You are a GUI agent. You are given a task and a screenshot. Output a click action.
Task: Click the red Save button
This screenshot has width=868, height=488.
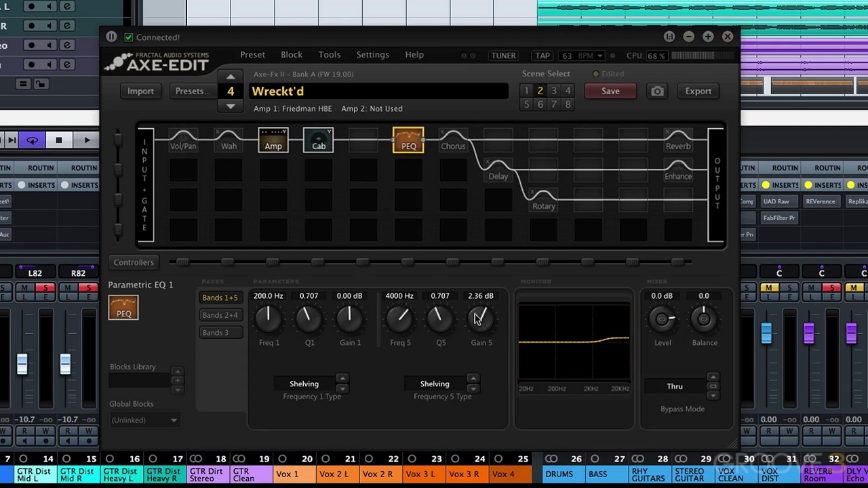610,91
